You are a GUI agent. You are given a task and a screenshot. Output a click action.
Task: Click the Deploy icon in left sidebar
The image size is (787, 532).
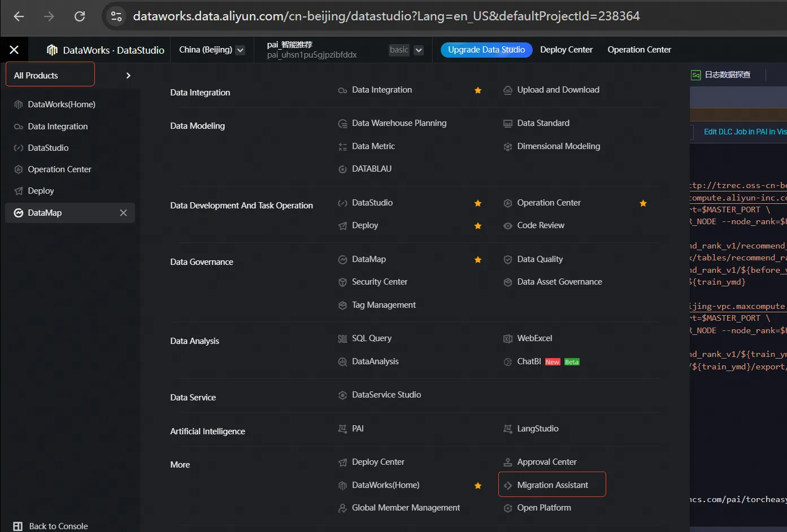19,191
